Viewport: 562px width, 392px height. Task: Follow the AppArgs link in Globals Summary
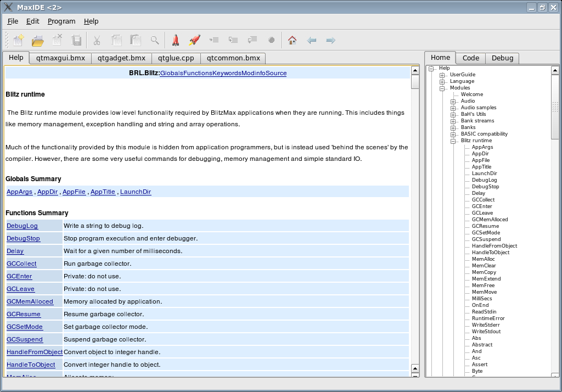(19, 192)
